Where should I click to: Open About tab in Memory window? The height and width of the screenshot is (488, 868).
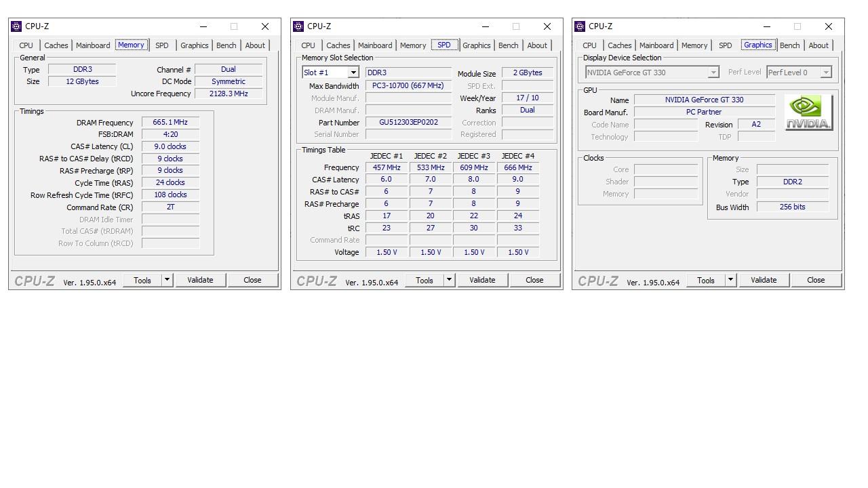click(255, 45)
